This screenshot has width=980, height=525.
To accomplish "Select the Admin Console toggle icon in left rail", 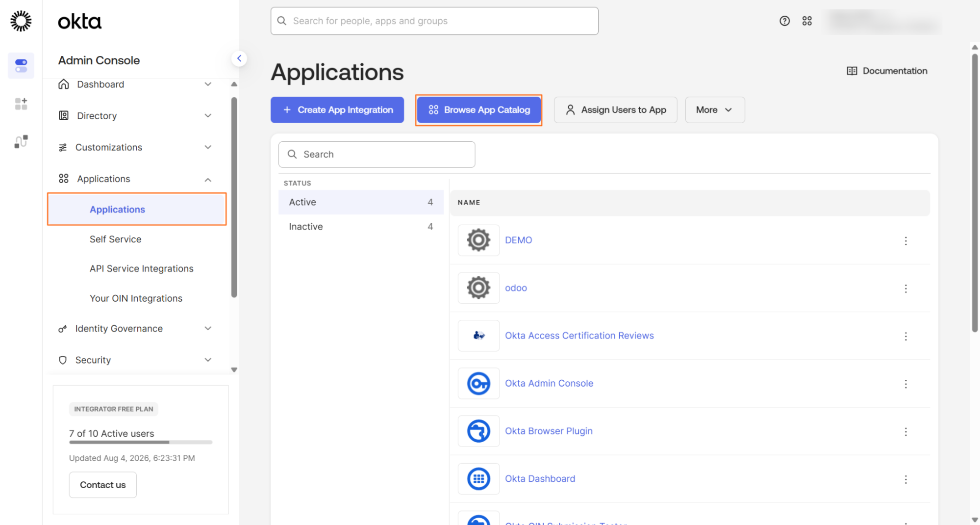I will [x=21, y=65].
